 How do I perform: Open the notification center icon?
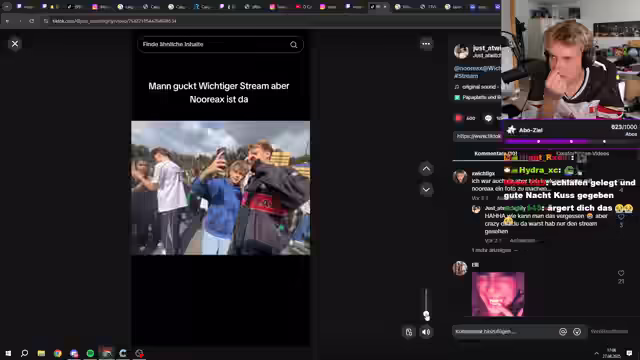(629, 353)
